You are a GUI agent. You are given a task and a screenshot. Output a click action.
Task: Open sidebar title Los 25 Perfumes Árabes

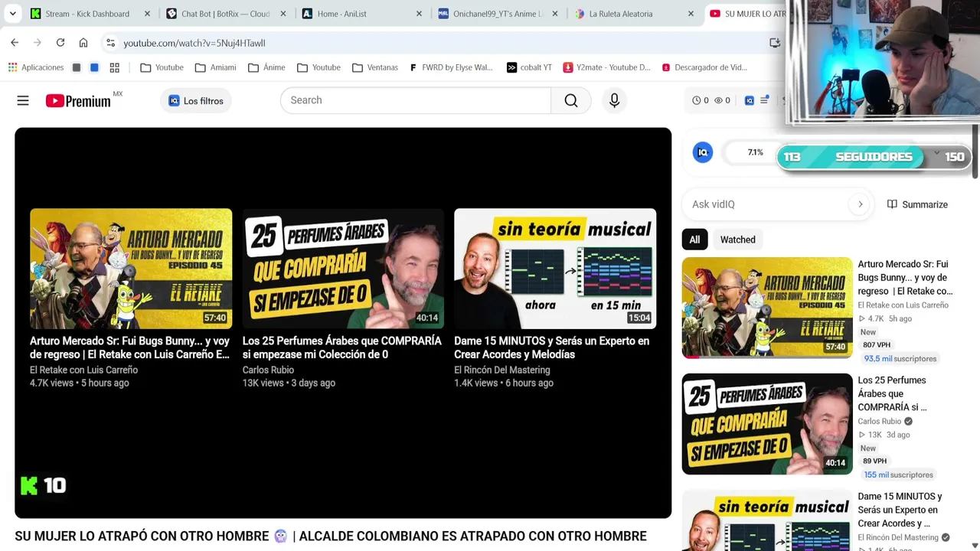tap(893, 393)
